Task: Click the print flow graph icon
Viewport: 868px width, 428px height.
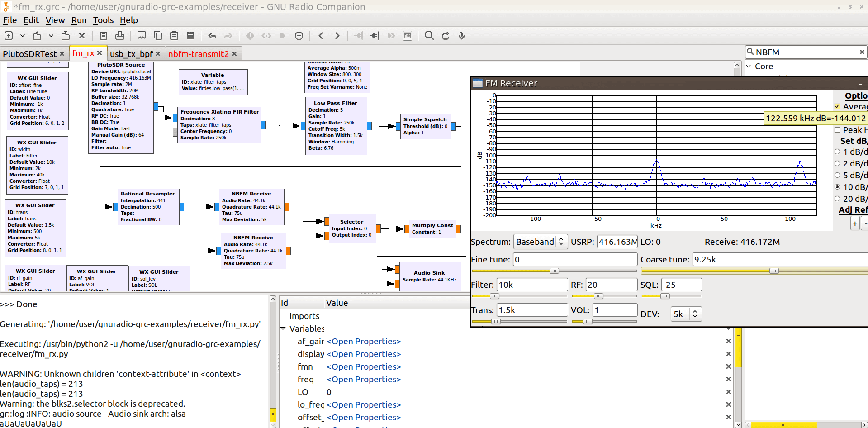Action: pos(120,36)
